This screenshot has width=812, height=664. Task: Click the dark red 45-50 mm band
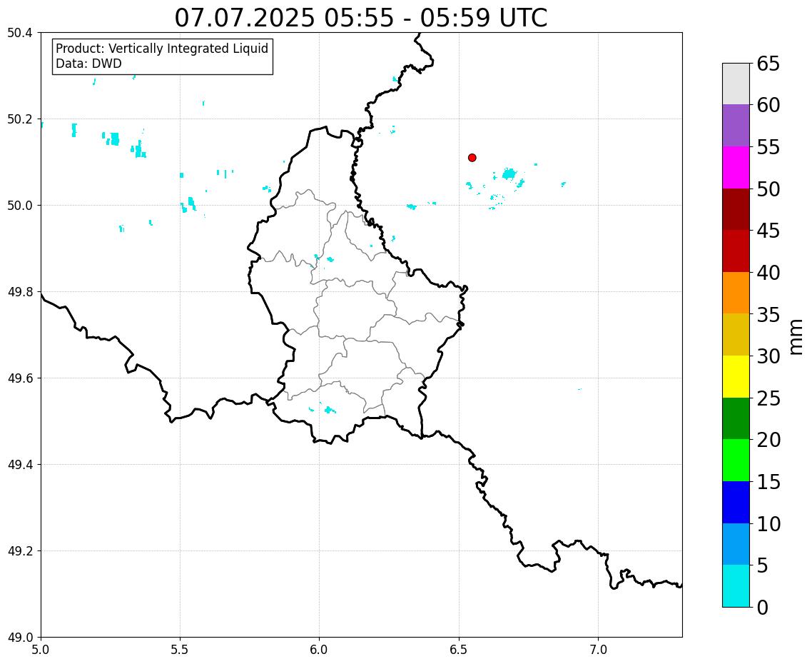tap(736, 209)
